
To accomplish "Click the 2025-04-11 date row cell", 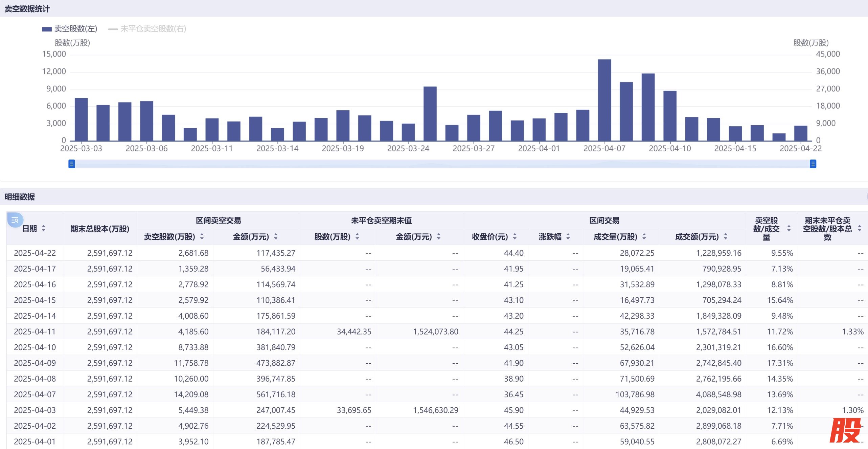I will (35, 332).
